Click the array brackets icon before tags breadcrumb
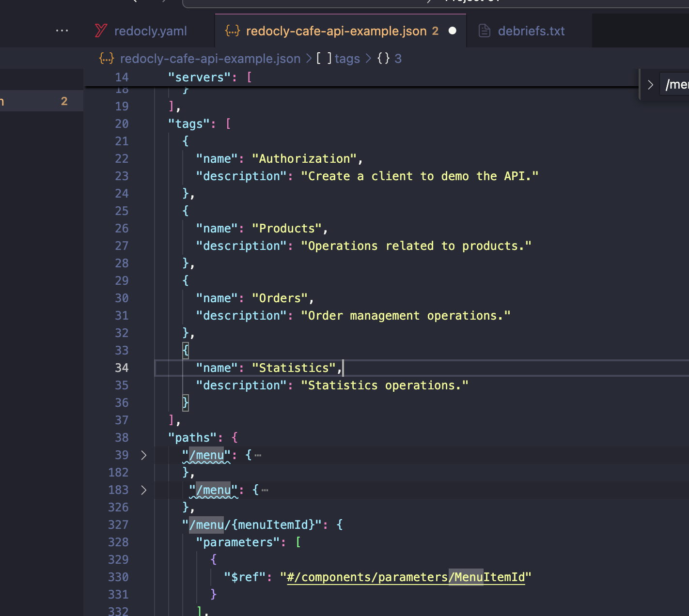This screenshot has height=616, width=689. pyautogui.click(x=324, y=59)
